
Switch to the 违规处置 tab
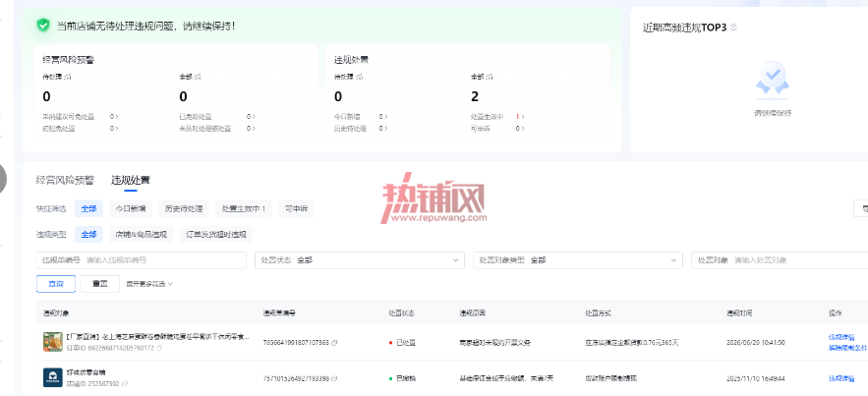131,180
